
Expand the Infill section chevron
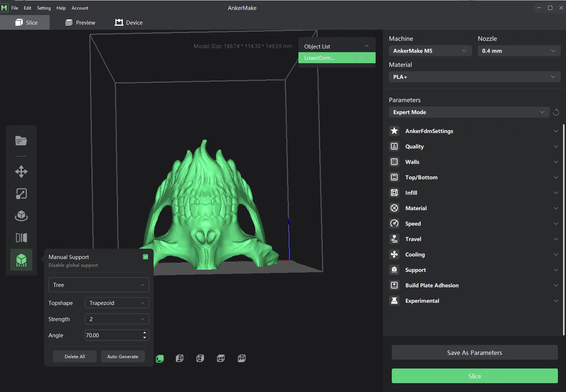pos(556,193)
